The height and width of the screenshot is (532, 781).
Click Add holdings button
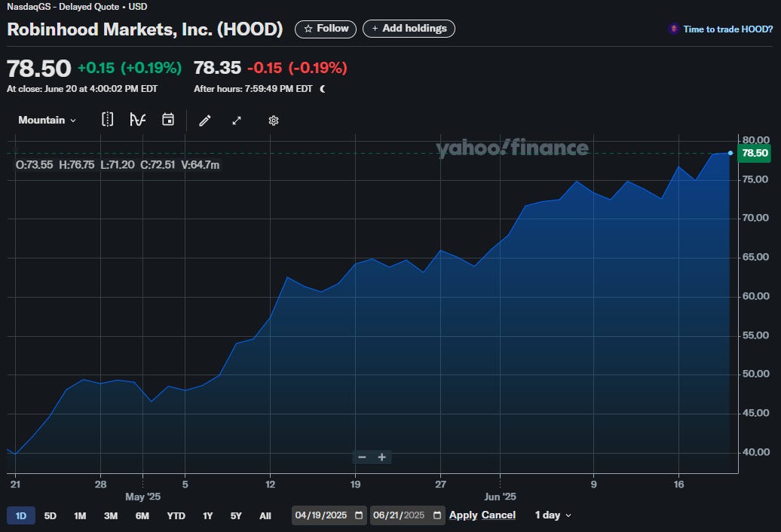409,29
